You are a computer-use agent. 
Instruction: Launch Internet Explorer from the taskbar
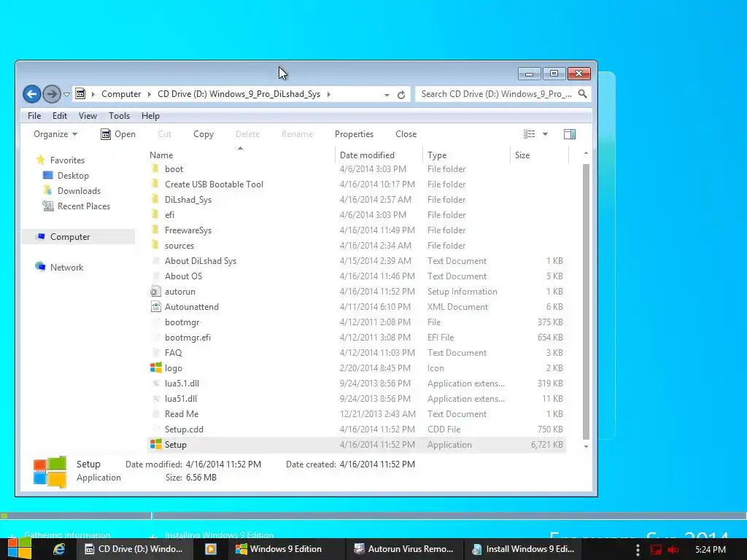pos(58,549)
